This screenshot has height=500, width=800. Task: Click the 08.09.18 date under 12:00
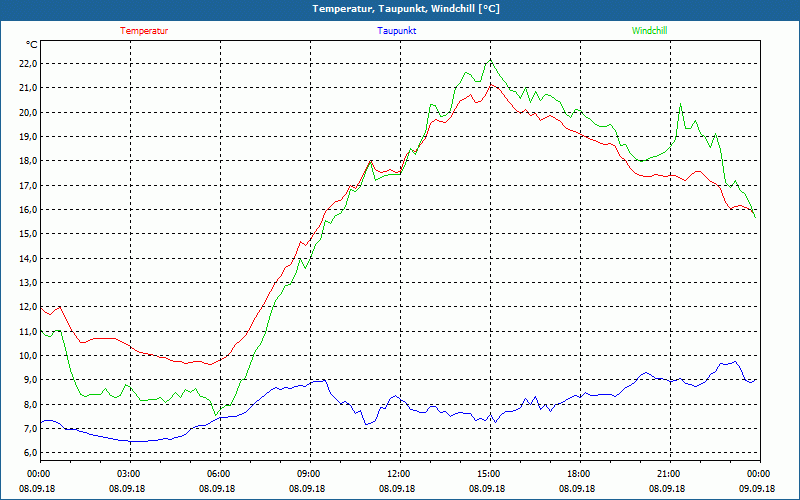pos(397,488)
